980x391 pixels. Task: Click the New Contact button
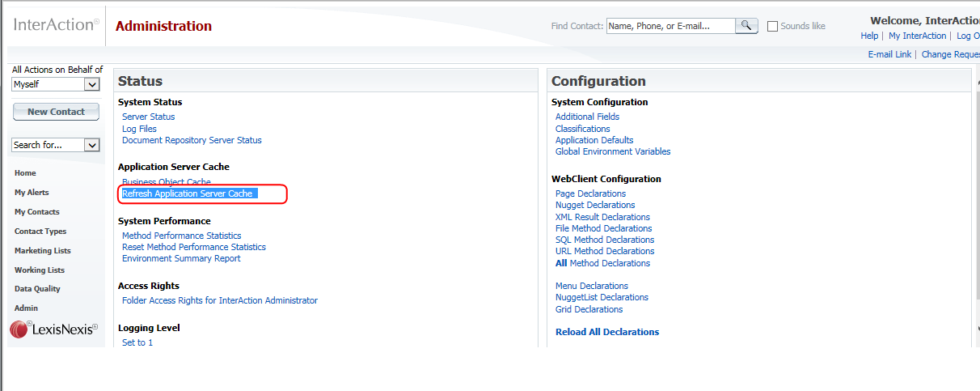[x=56, y=112]
